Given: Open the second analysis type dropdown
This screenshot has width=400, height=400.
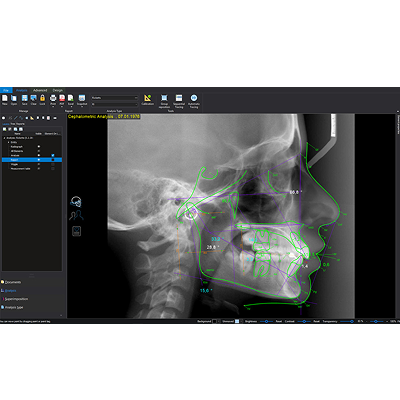Looking at the screenshot, I should pos(114,104).
